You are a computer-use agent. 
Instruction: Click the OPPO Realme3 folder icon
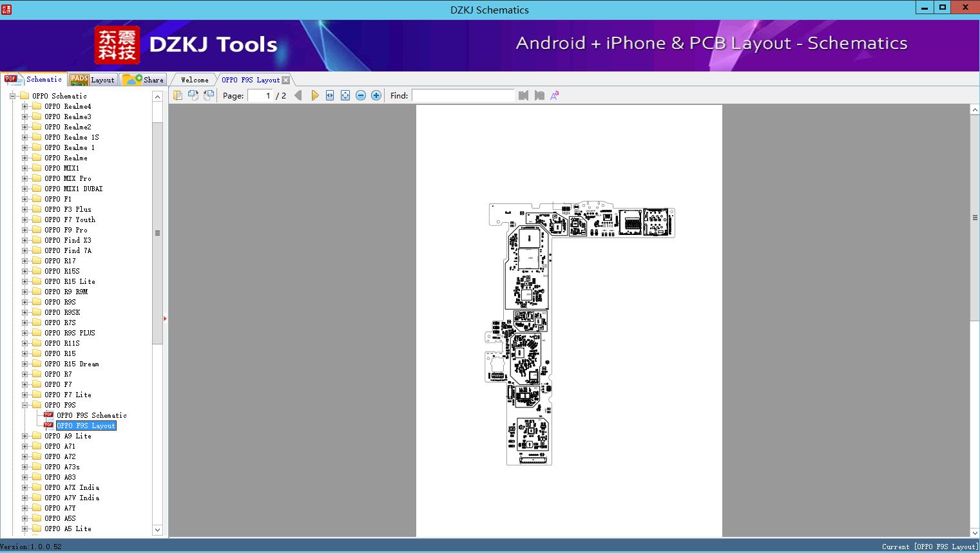point(37,117)
